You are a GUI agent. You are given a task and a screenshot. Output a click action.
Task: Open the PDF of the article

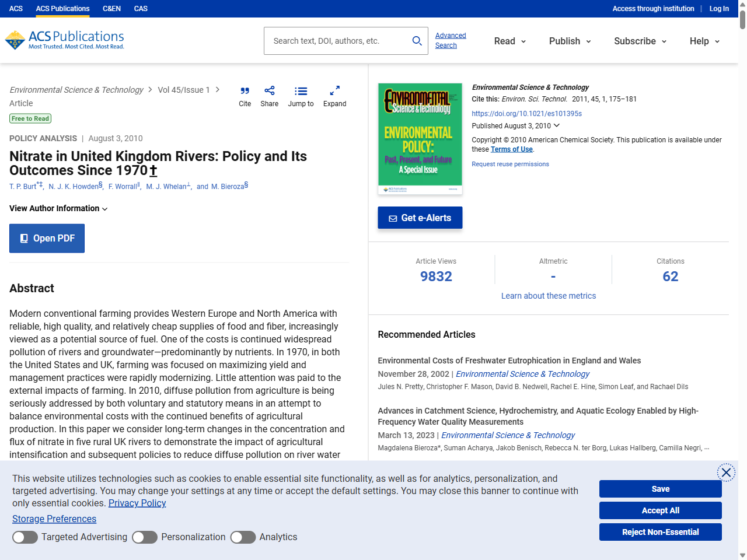pos(47,238)
